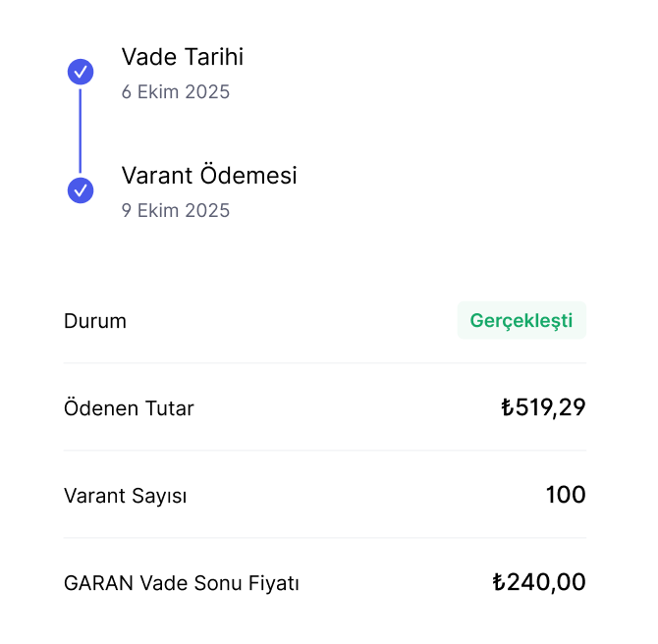Click the Varant Ödemesi checkmark icon
Image resolution: width=658 pixels, height=644 pixels.
pyautogui.click(x=81, y=190)
